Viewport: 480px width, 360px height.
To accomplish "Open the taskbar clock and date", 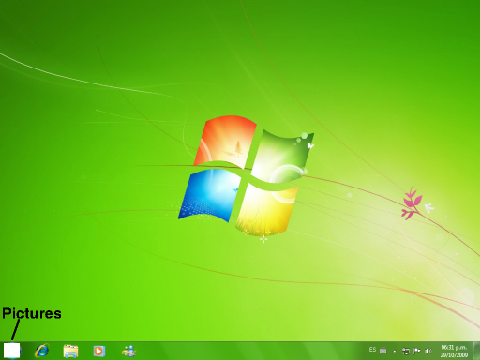I will pyautogui.click(x=454, y=351).
